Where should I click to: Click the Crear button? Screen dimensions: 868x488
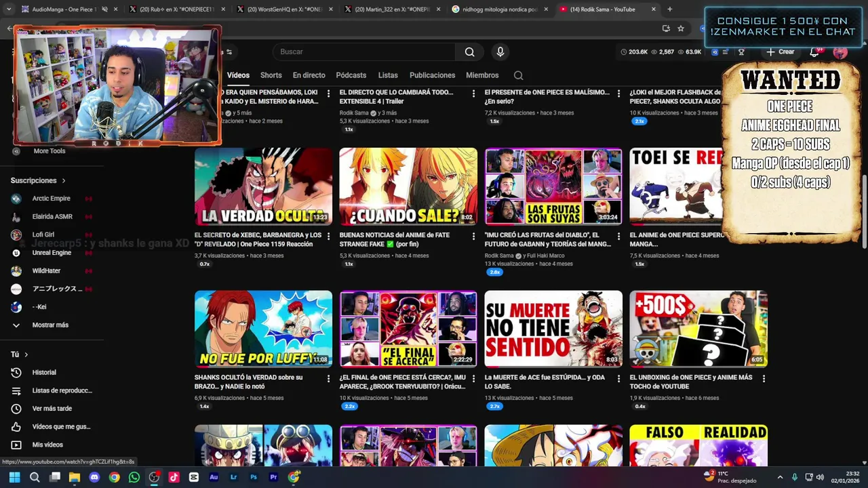point(781,52)
